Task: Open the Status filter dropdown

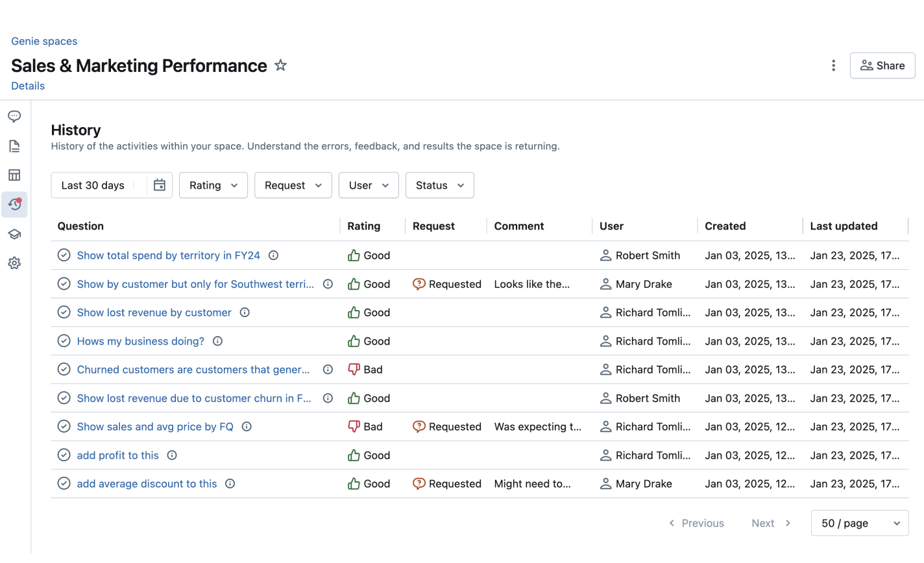Action: (x=440, y=186)
